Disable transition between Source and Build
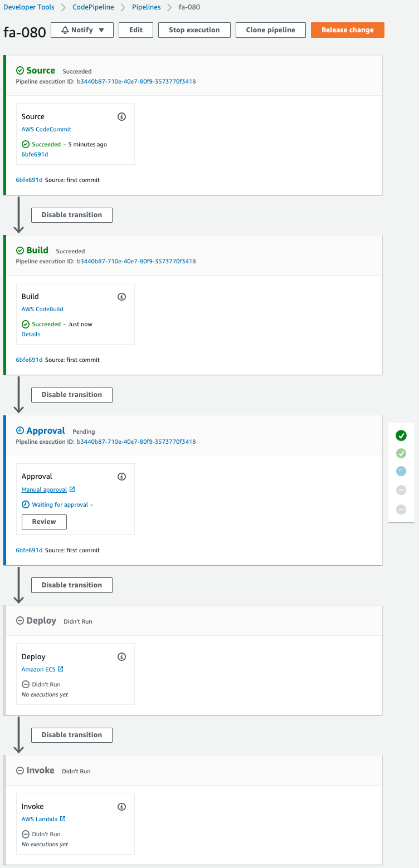The image size is (419, 868). click(x=72, y=215)
